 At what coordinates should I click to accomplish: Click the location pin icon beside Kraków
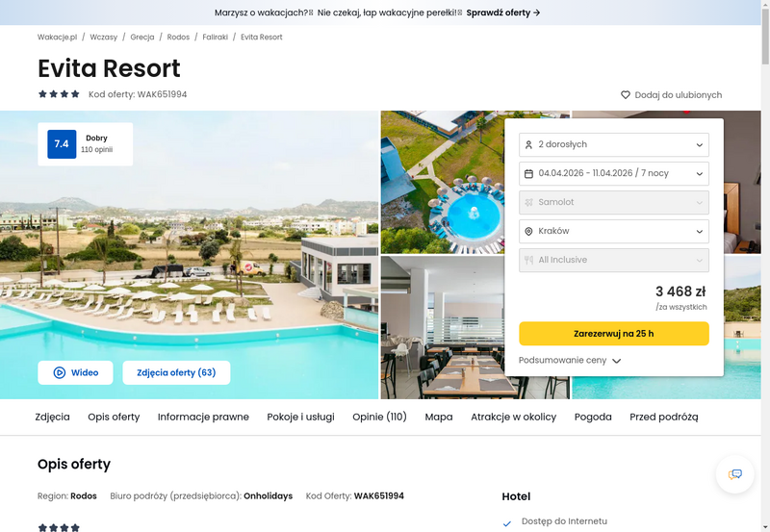coord(528,231)
